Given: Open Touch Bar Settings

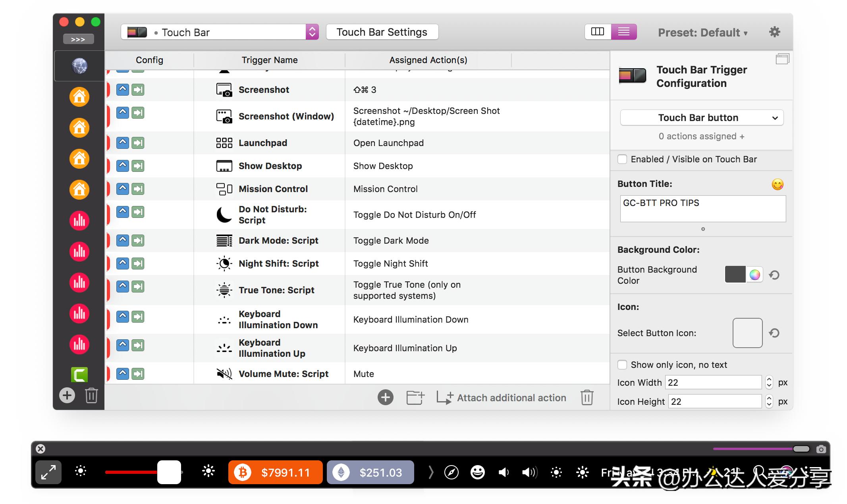Looking at the screenshot, I should click(382, 32).
